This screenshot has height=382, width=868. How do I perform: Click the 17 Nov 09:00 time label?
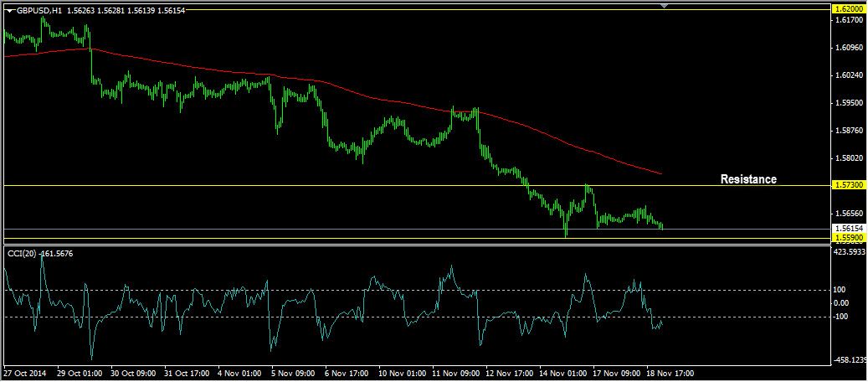[616, 373]
